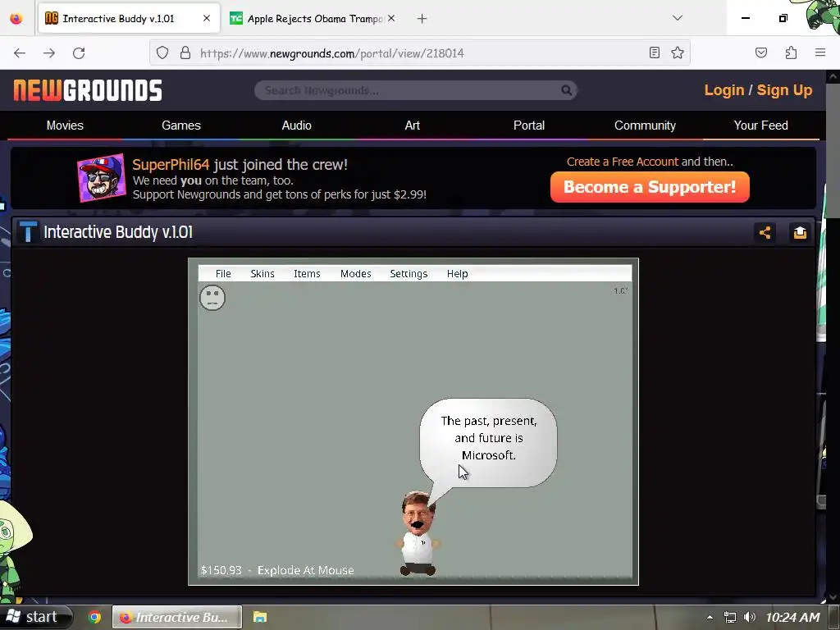This screenshot has height=630, width=840.
Task: Click the Newgrounds logo
Action: (88, 90)
